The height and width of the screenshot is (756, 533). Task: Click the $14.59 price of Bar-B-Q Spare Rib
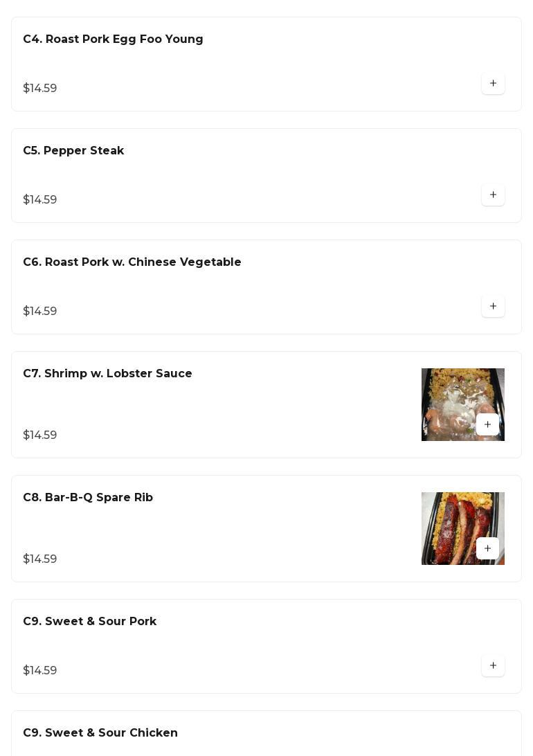point(40,559)
